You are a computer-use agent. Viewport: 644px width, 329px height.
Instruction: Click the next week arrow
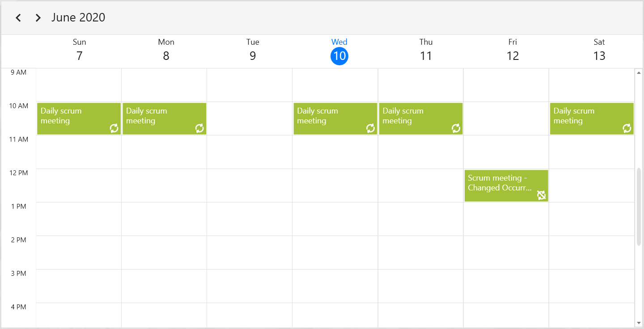pyautogui.click(x=38, y=18)
